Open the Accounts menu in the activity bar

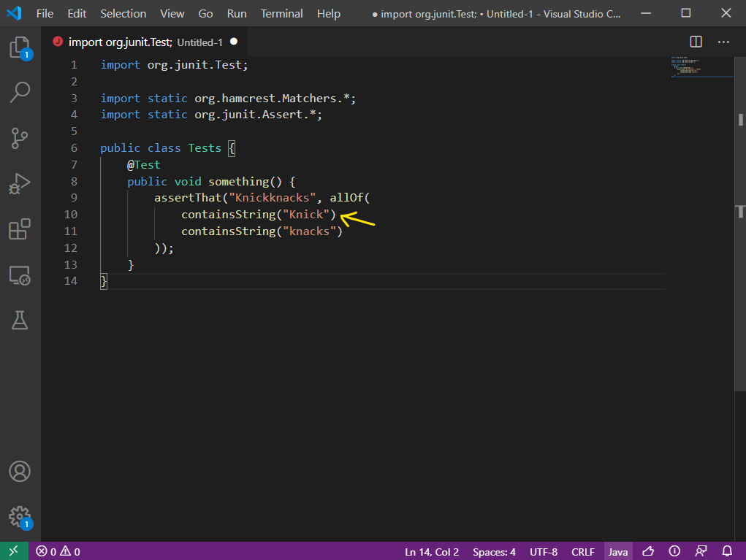(20, 472)
